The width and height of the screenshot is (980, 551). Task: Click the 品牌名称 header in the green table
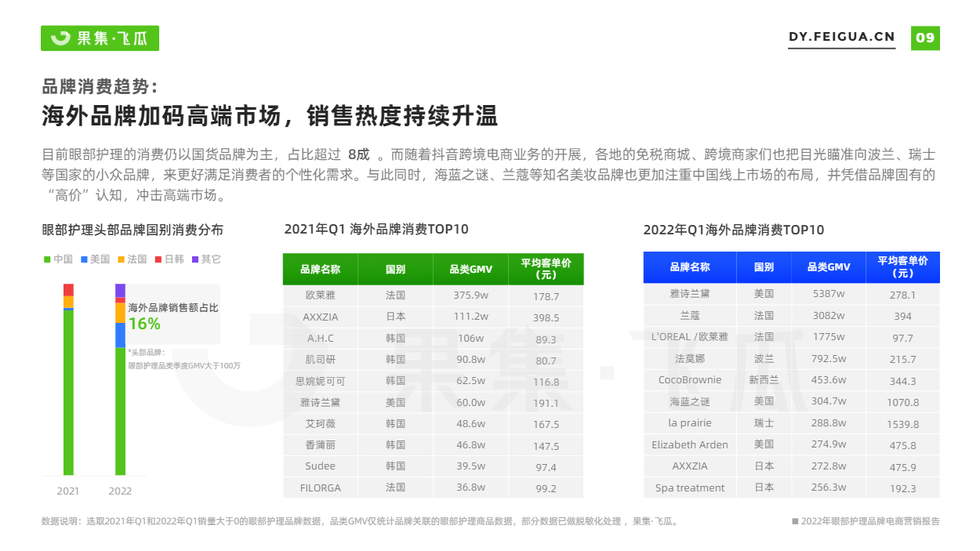pyautogui.click(x=320, y=269)
